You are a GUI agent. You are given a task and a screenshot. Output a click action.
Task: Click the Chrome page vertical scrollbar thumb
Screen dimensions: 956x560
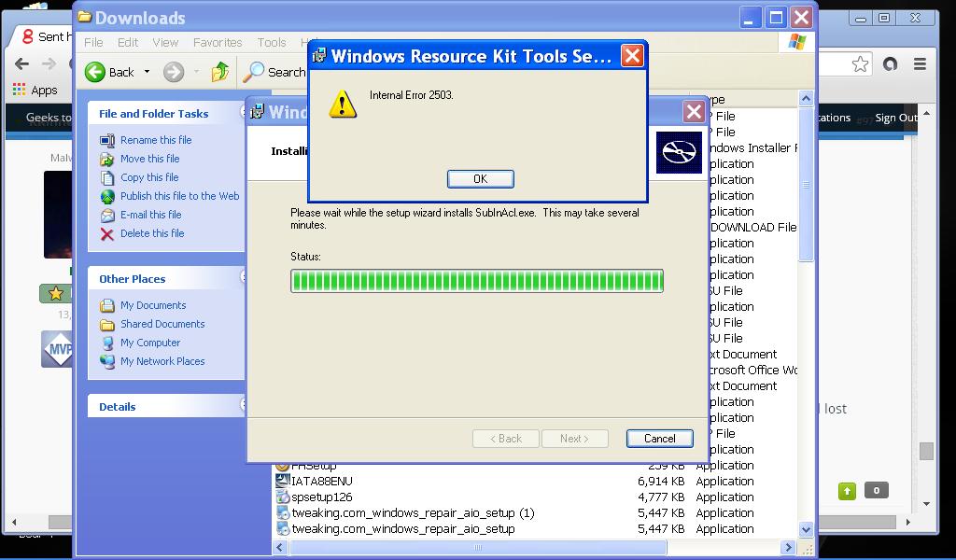[x=927, y=451]
